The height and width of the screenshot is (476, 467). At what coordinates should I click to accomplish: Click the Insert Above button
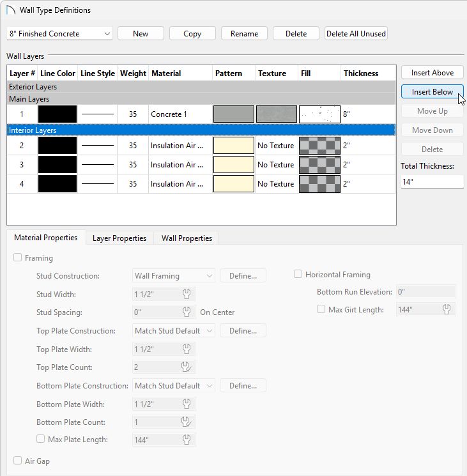[433, 73]
